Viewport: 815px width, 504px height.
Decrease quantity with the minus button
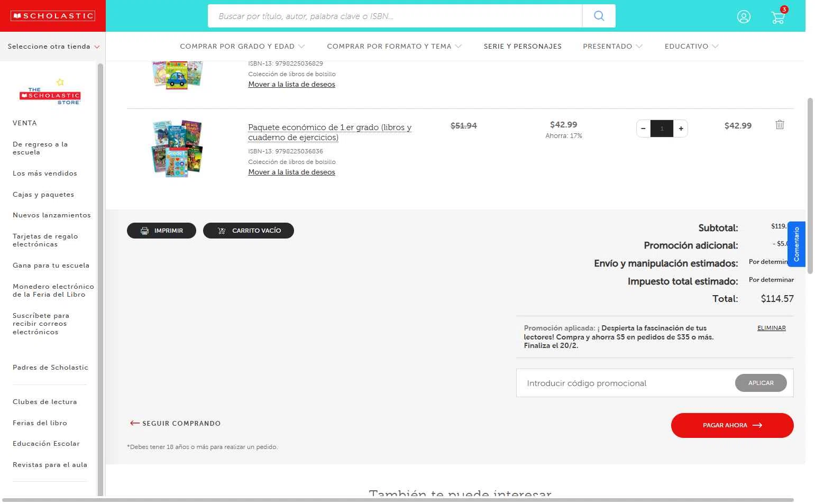click(x=643, y=129)
